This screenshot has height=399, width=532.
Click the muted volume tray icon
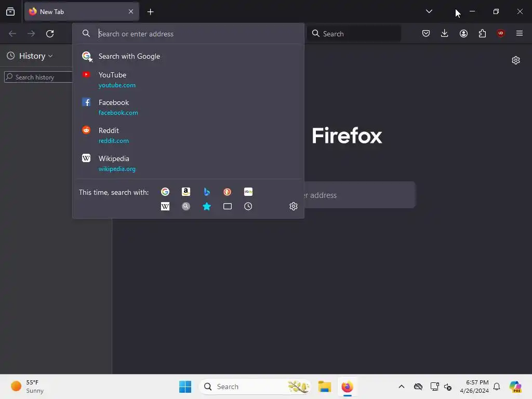tap(448, 387)
